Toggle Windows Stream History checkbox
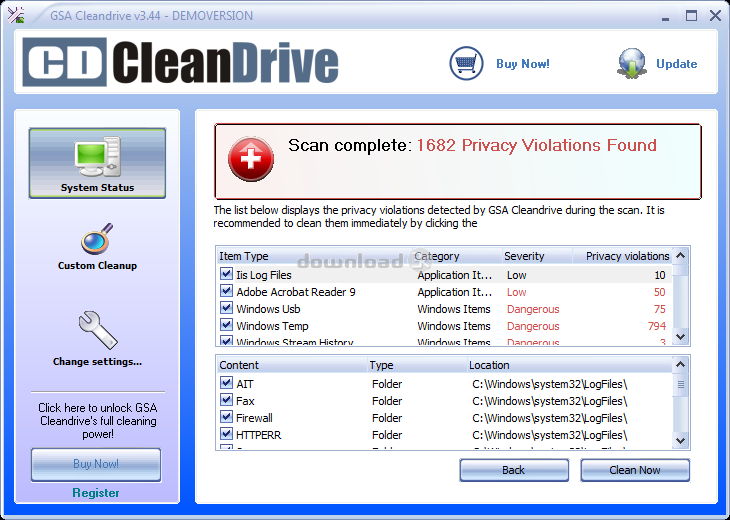730x520 pixels. click(x=226, y=341)
